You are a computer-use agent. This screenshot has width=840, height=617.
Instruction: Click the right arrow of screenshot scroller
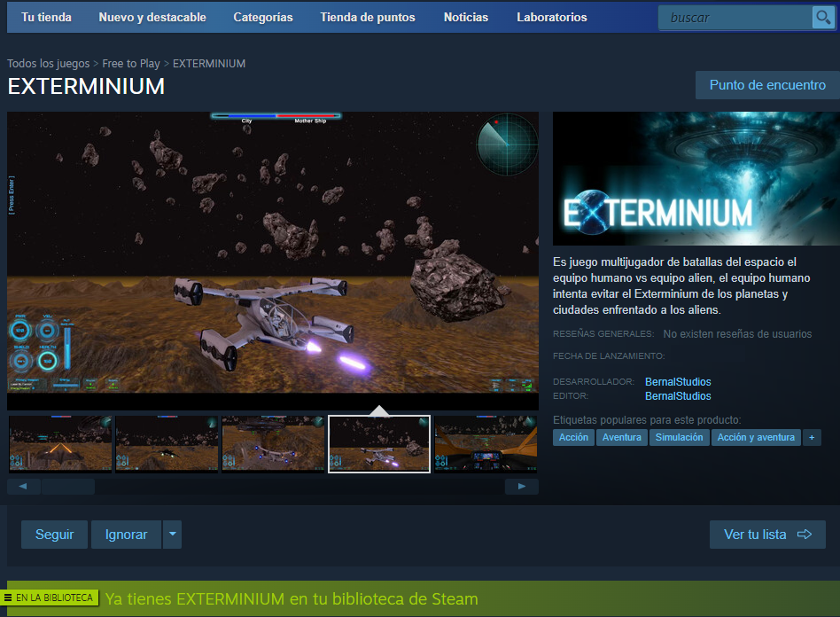tap(522, 487)
